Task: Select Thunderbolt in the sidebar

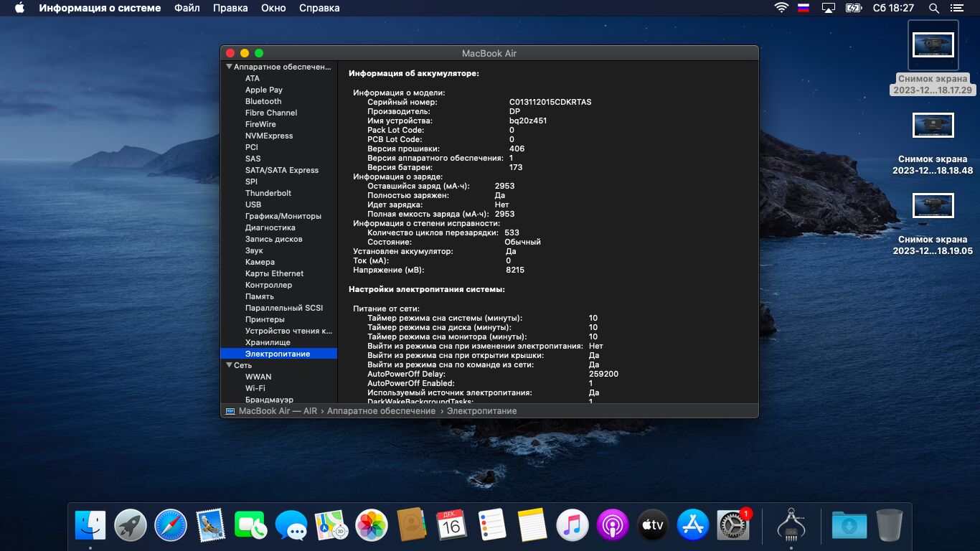Action: (x=268, y=193)
